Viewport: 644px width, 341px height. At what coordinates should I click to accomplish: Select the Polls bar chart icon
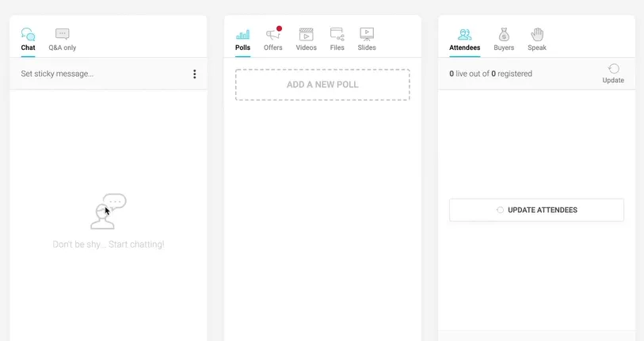(242, 35)
